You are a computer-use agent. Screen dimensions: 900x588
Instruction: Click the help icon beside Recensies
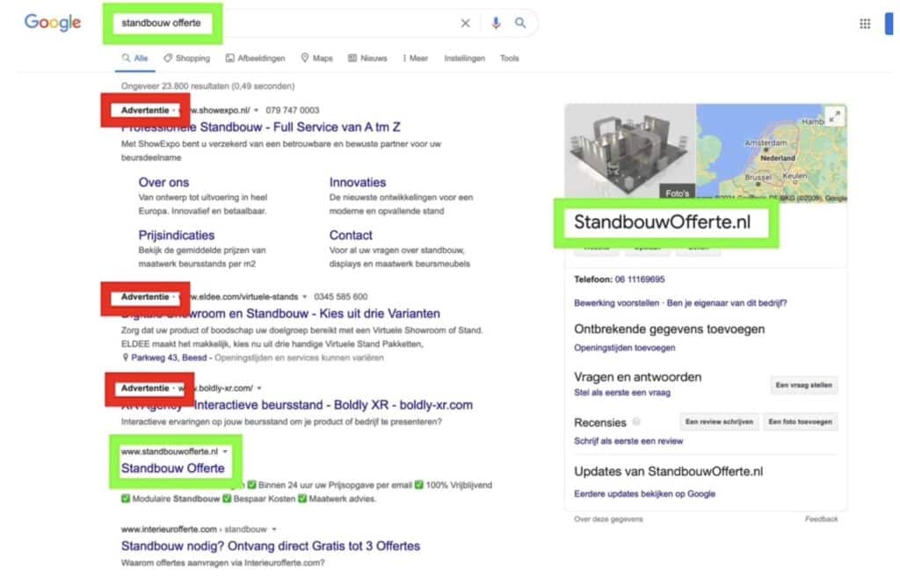point(636,422)
